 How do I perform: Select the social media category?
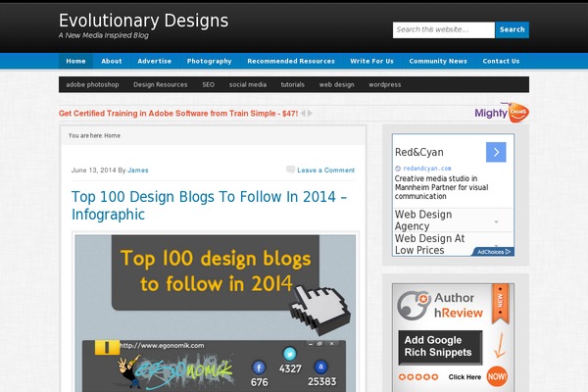[248, 85]
